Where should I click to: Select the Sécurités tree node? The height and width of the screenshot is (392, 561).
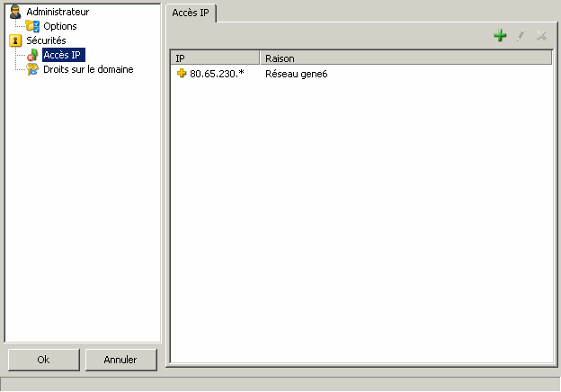(x=46, y=40)
